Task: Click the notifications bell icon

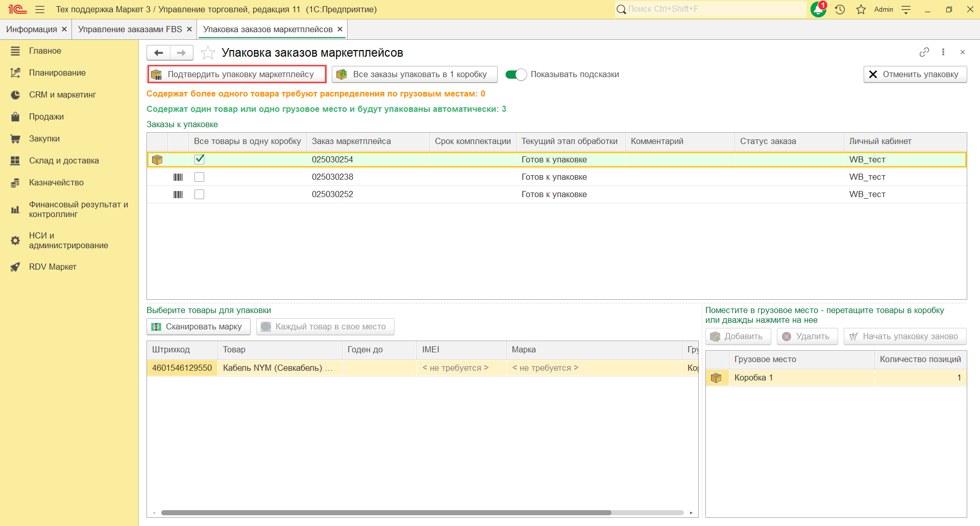Action: click(x=818, y=10)
